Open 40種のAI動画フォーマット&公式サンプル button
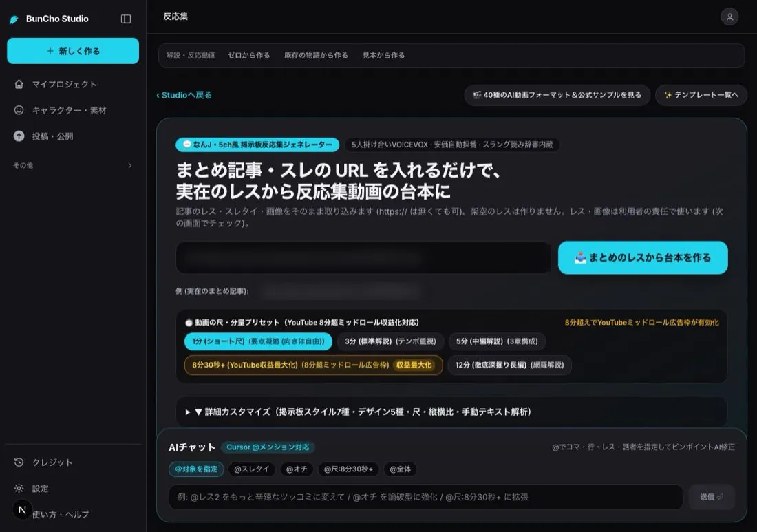This screenshot has height=532, width=757. 557,95
